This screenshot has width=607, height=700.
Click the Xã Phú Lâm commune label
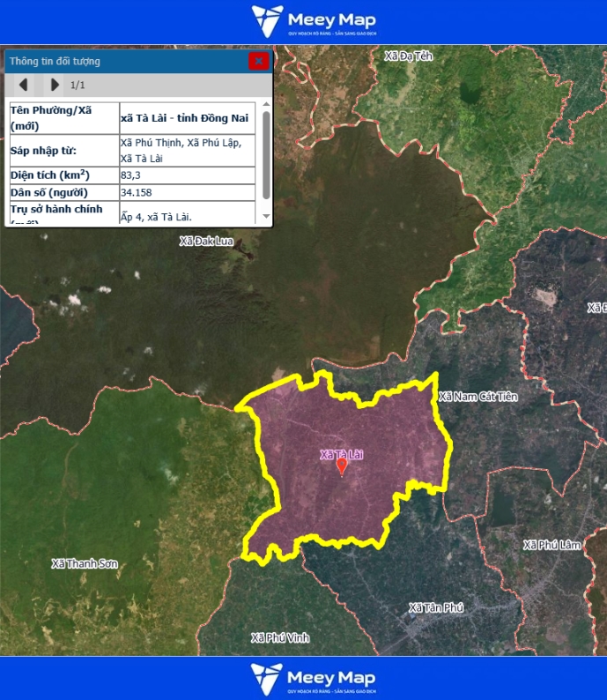[x=552, y=545]
